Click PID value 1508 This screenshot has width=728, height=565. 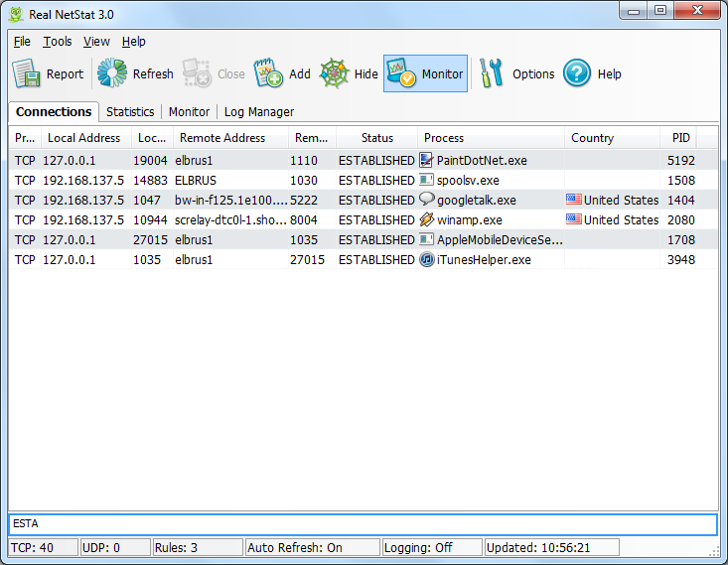pos(680,180)
